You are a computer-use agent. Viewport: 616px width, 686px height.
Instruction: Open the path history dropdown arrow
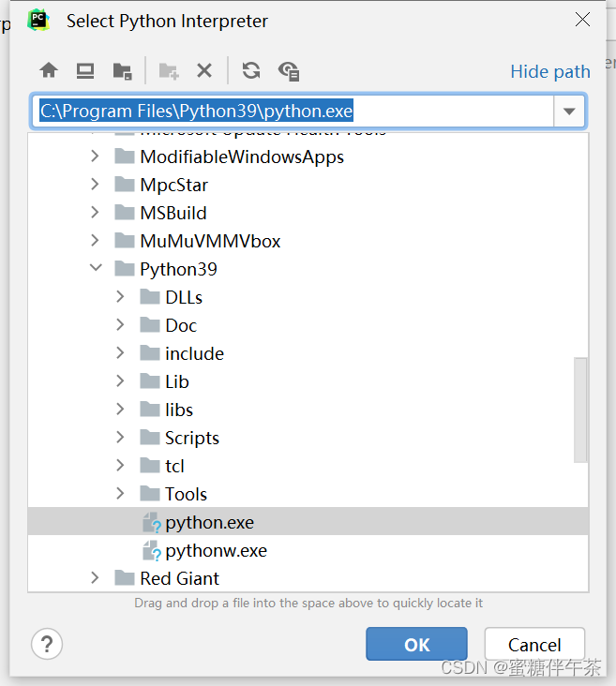point(569,112)
